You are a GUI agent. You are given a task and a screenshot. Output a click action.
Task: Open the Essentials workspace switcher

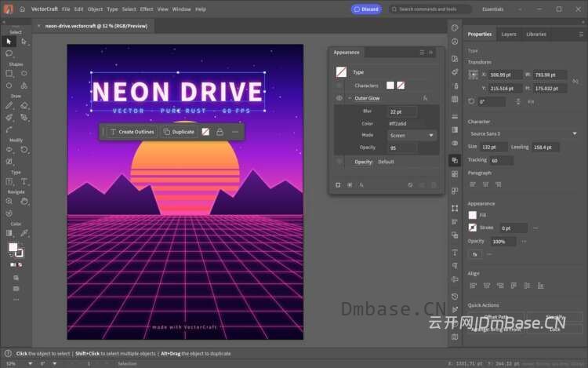(x=493, y=9)
